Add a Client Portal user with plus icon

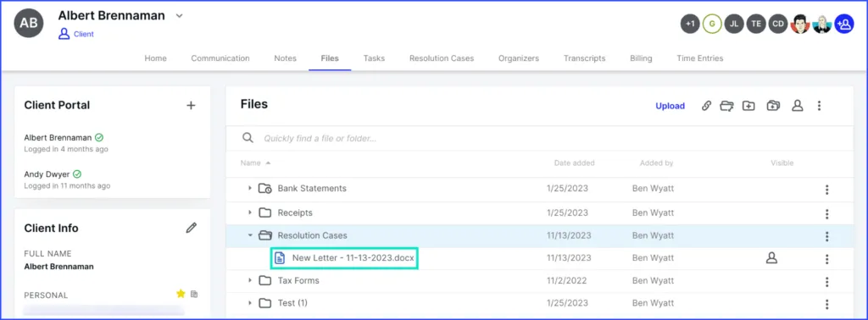[x=191, y=105]
